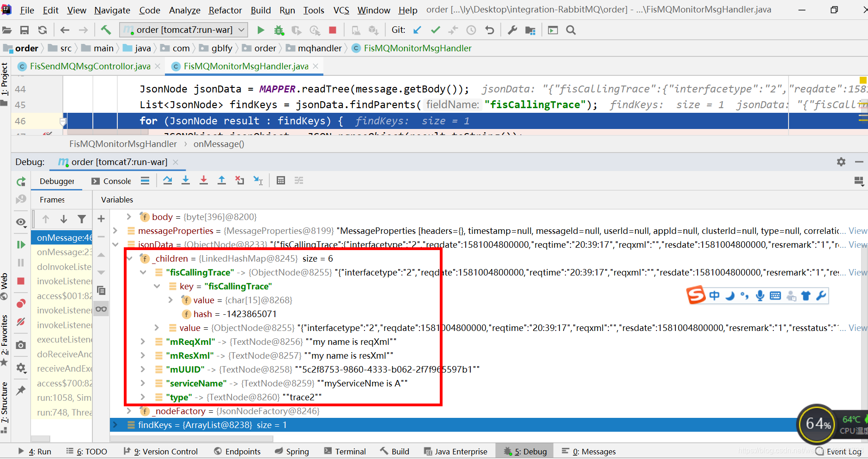Expand the "serviceName" entry
Screen dimensions: 868x459
click(x=143, y=383)
